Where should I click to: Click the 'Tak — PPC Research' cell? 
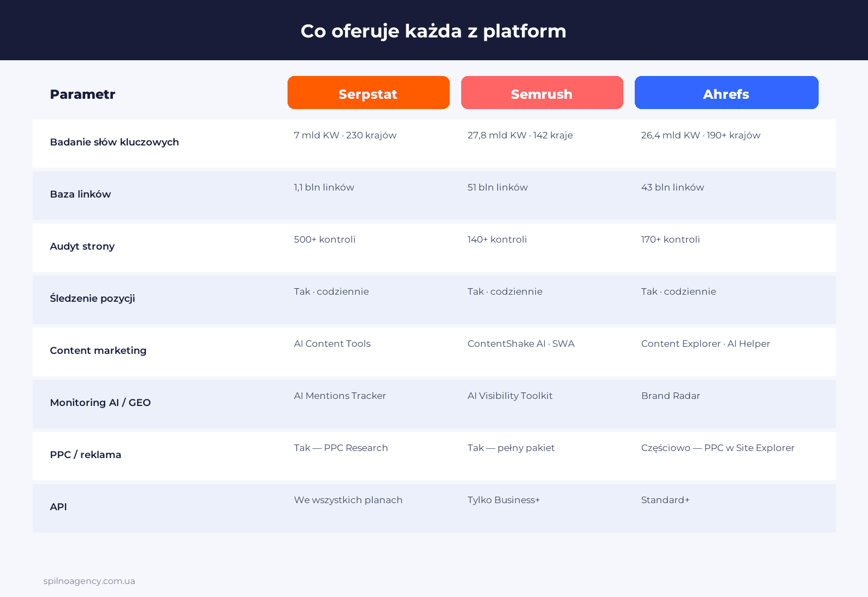(341, 448)
